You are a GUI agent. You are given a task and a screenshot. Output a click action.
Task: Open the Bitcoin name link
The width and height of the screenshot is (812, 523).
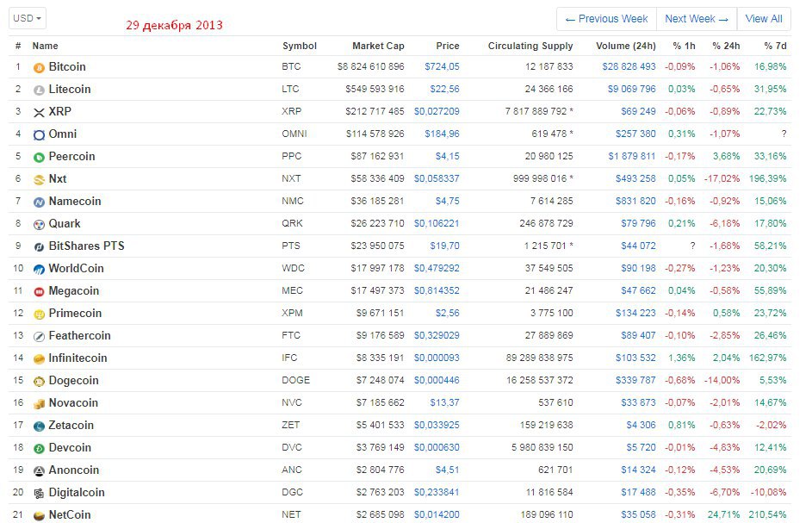tap(67, 67)
